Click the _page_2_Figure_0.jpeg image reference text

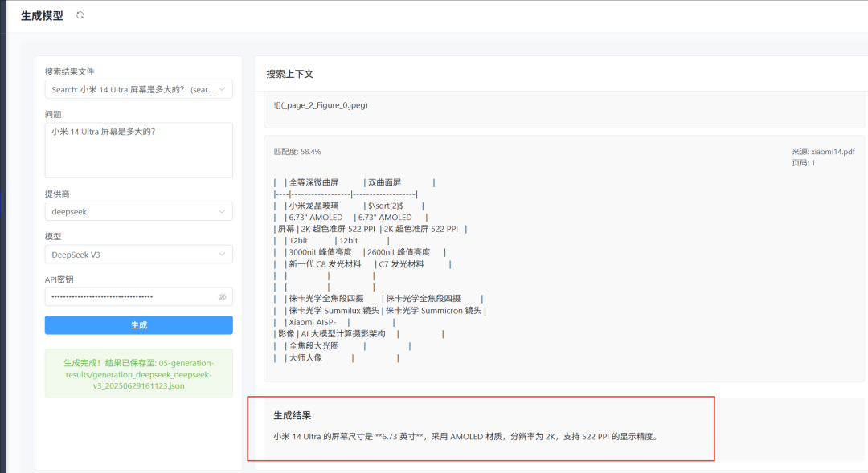click(x=321, y=105)
